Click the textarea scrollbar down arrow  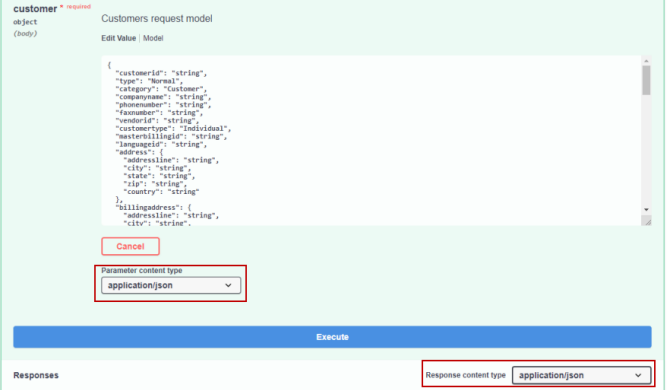(646, 210)
